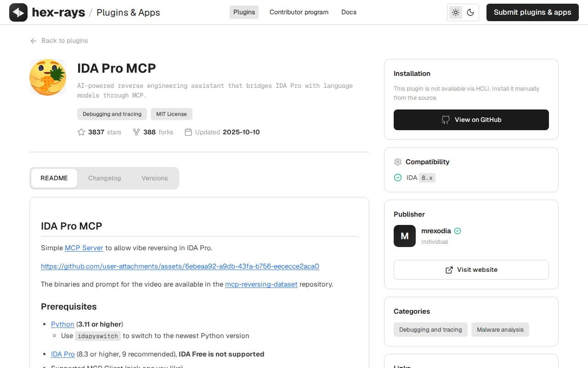Viewport: 588px width, 368px height.
Task: Click the 8.x compatibility version badge
Action: click(x=427, y=178)
